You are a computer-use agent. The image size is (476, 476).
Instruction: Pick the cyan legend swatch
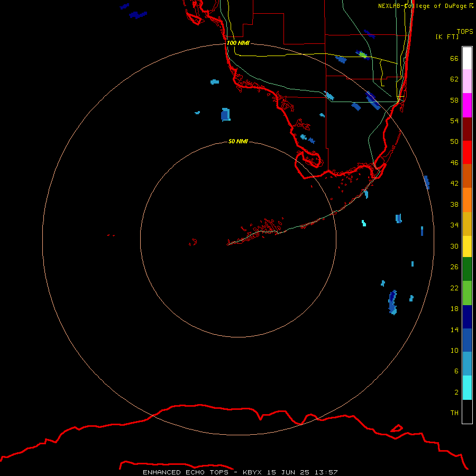467,388
